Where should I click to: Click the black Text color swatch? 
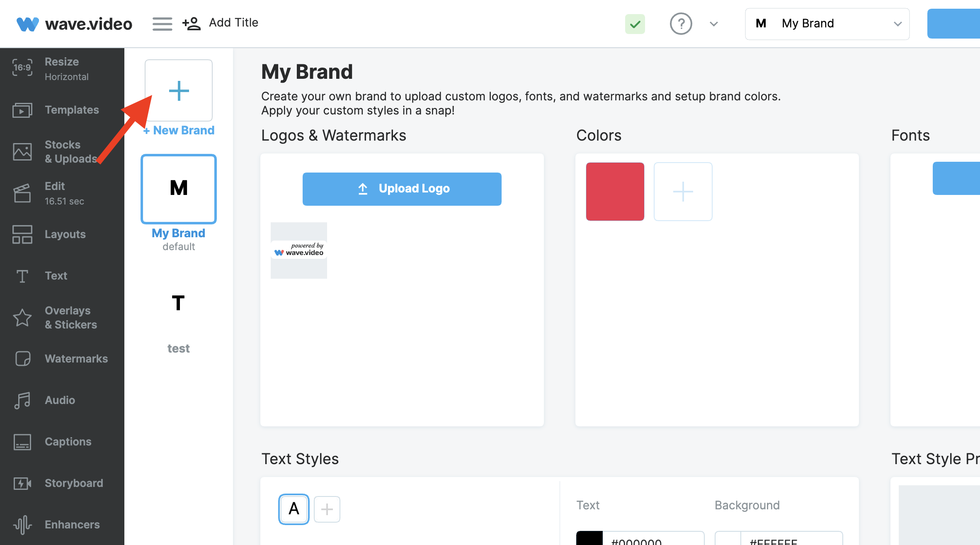click(589, 538)
